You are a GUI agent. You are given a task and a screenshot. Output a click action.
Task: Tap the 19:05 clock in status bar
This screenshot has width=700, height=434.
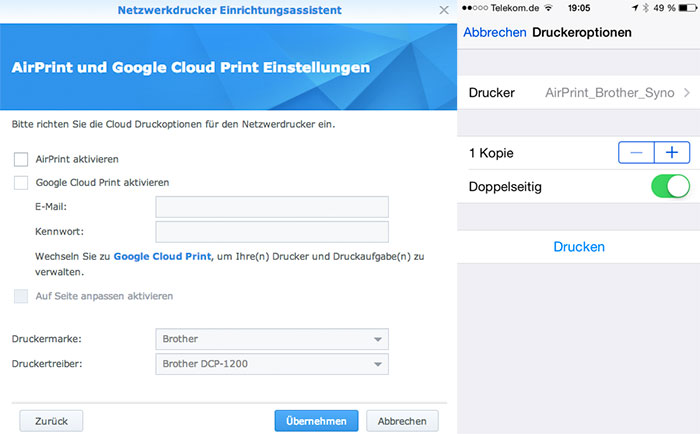point(579,8)
